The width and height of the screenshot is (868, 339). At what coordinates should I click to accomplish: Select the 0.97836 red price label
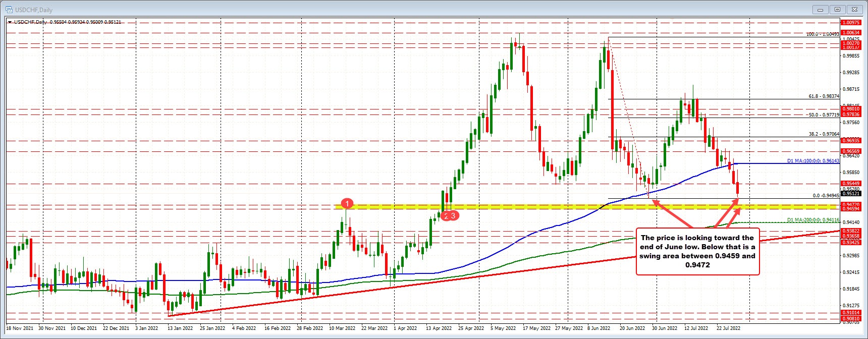pos(850,115)
